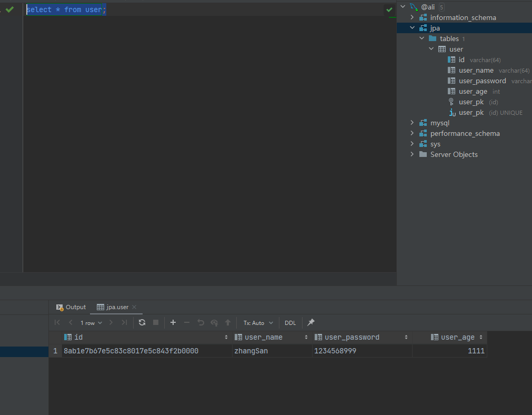Viewport: 532px width, 415px height.
Task: Select the user_name column in tree
Action: coord(476,70)
